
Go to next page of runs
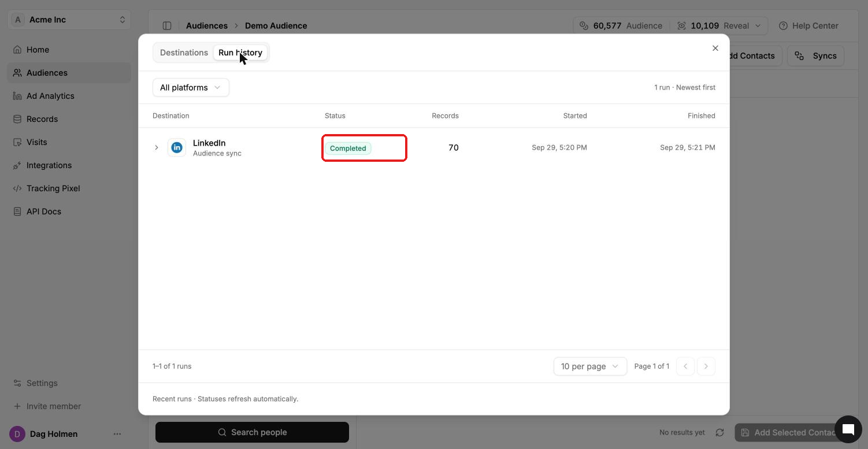point(706,366)
